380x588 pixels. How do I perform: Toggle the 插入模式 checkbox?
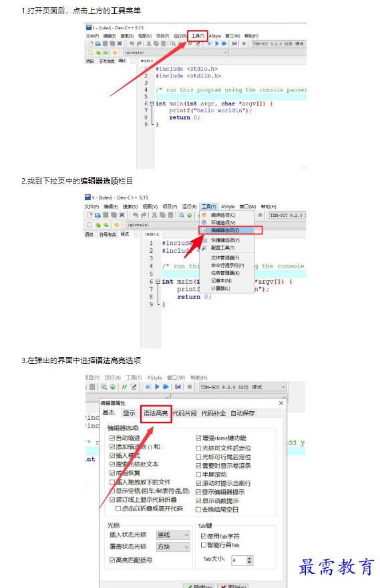point(112,455)
